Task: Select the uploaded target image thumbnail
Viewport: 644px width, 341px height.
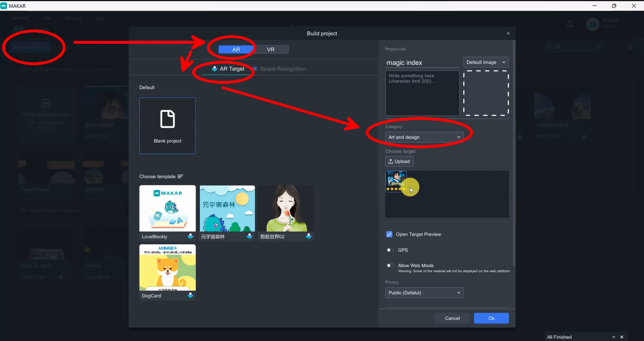Action: pos(396,181)
